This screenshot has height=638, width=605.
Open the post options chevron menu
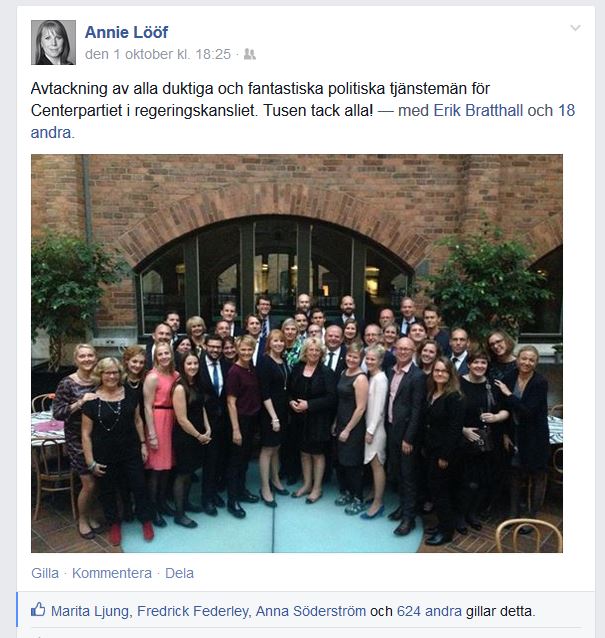tap(575, 28)
